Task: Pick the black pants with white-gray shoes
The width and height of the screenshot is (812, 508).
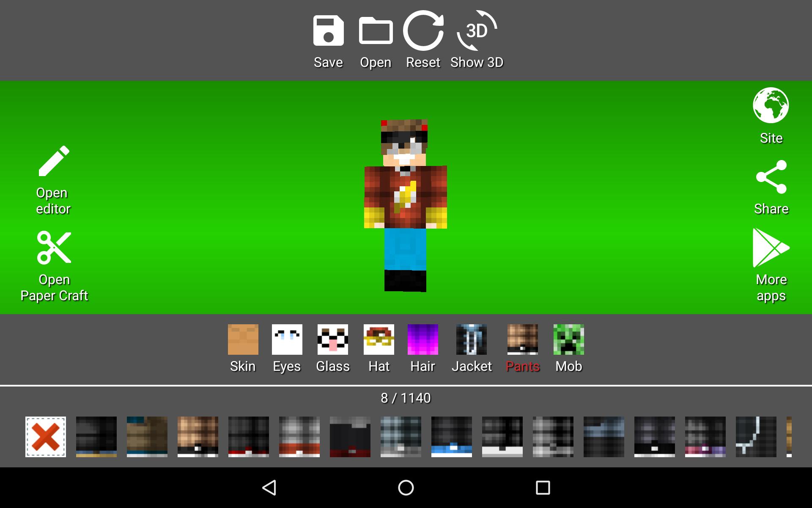Action: 502,437
